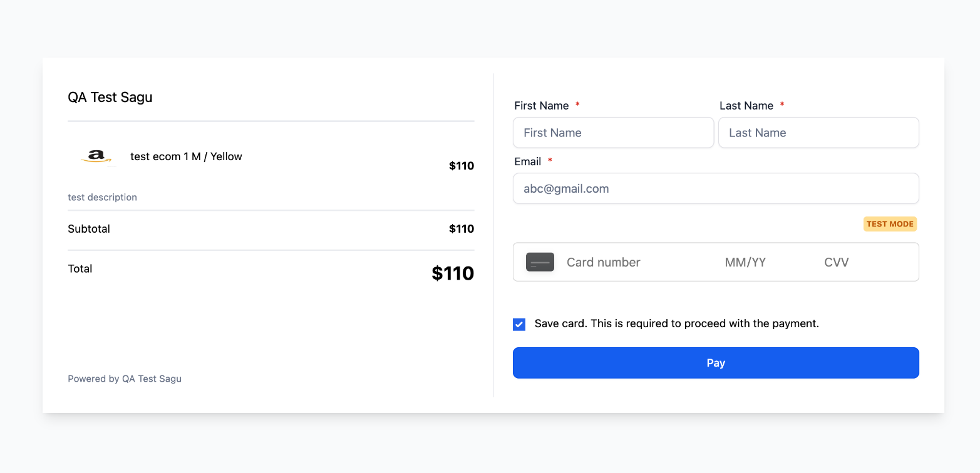The height and width of the screenshot is (473, 980).
Task: Click the large bold Total amount $110
Action: (453, 273)
